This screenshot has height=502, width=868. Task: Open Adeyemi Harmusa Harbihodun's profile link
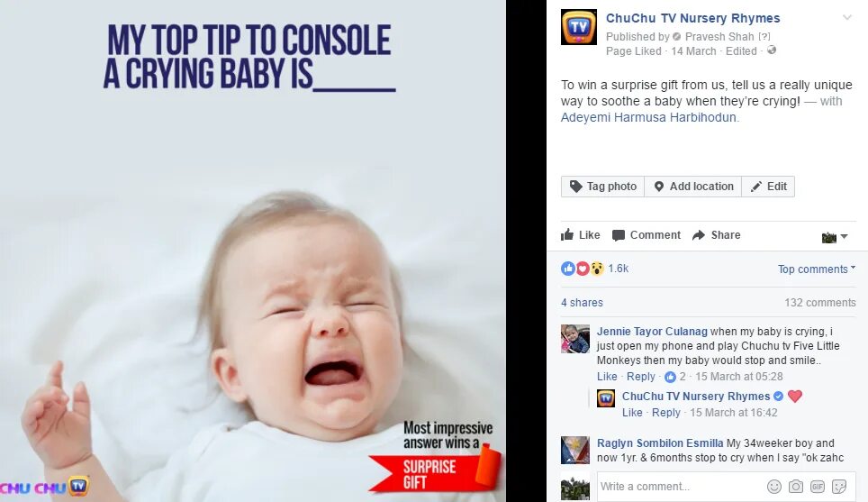648,117
